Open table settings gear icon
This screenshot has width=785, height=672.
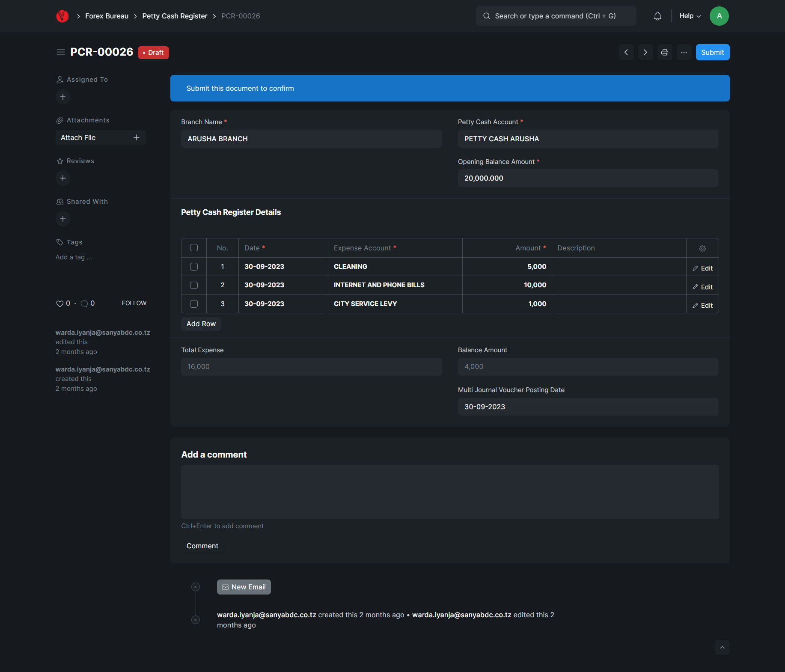tap(702, 248)
